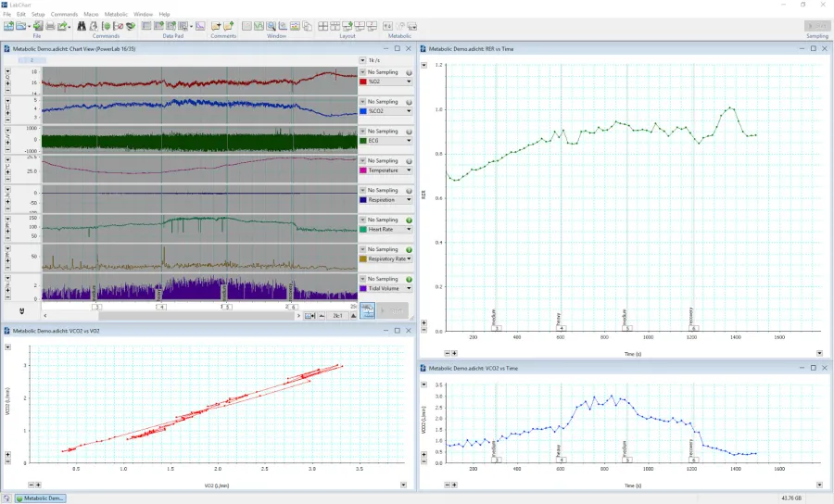The height and width of the screenshot is (504, 834).
Task: Open the ECG channel dropdown
Action: (x=409, y=141)
